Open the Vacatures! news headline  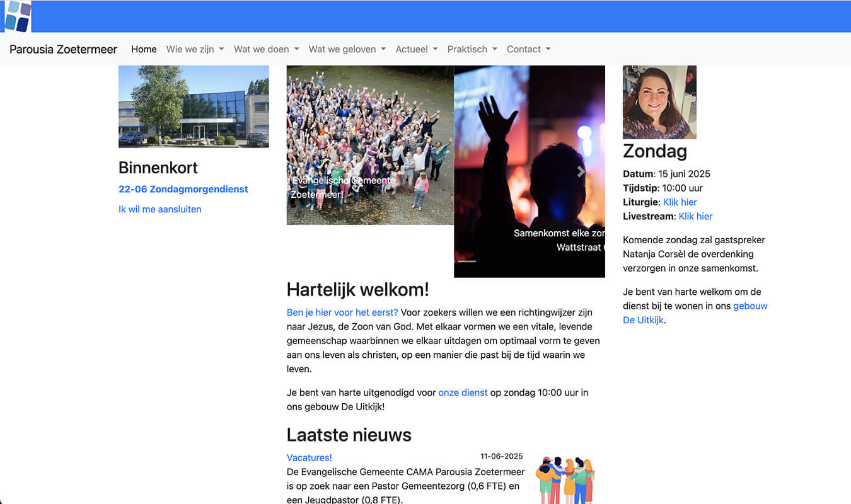[x=310, y=457]
